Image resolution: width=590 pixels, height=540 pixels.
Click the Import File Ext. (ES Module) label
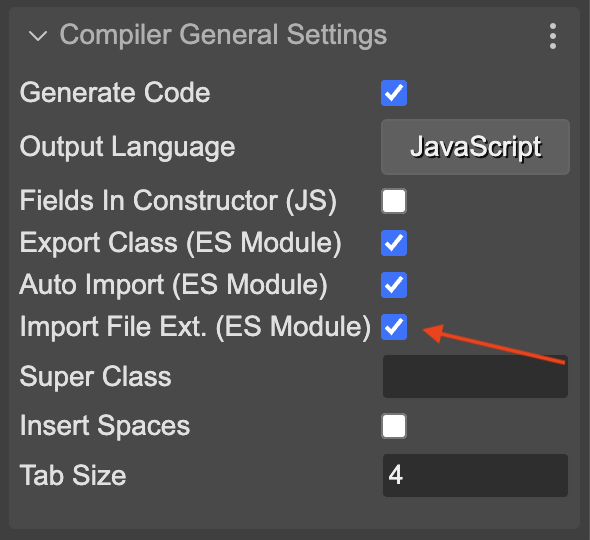click(x=195, y=327)
